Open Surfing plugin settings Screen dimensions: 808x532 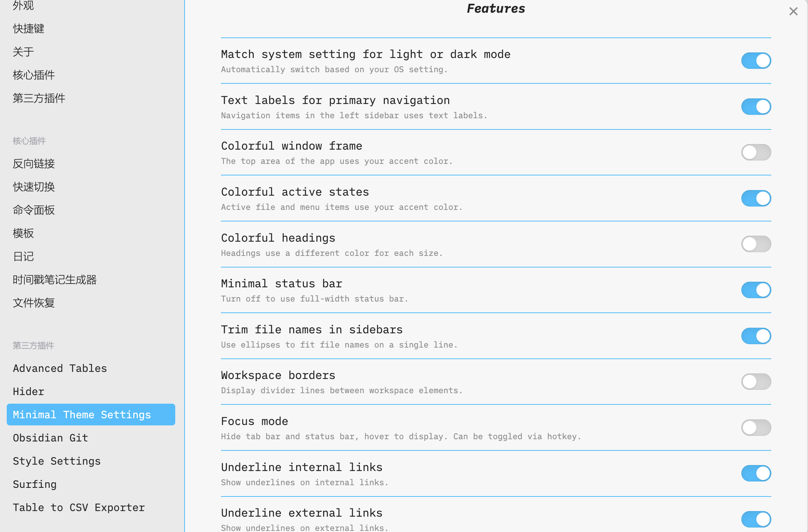(x=34, y=484)
